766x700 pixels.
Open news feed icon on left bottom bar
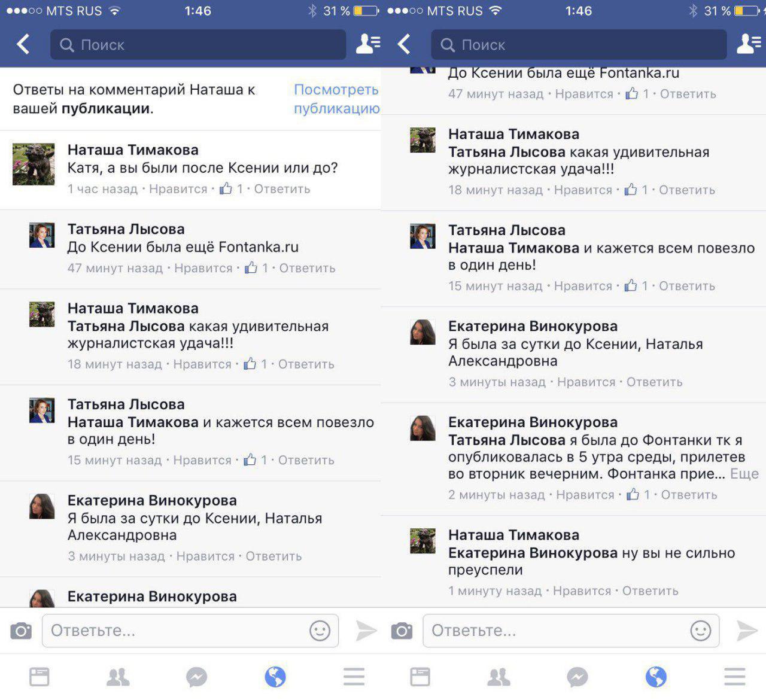pos(39,677)
